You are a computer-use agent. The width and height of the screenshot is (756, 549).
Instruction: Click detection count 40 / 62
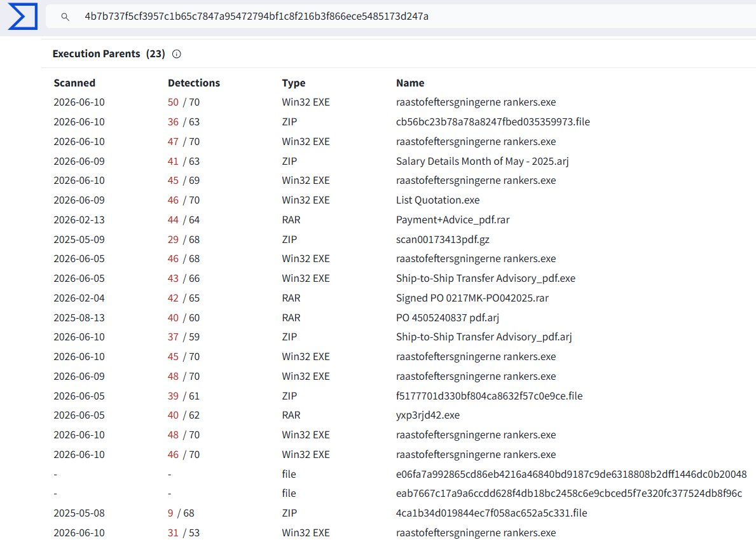click(184, 415)
